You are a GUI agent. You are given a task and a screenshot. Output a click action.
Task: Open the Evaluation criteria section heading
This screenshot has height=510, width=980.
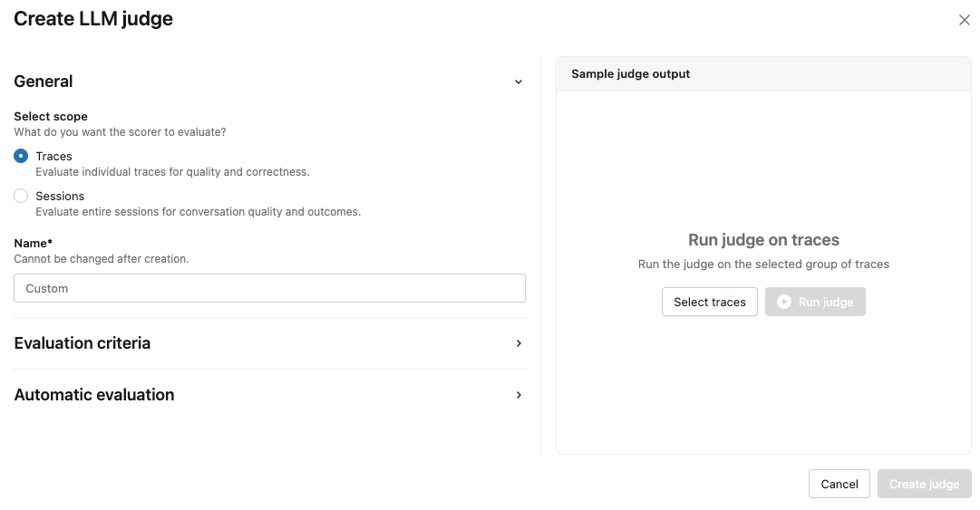[x=82, y=343]
